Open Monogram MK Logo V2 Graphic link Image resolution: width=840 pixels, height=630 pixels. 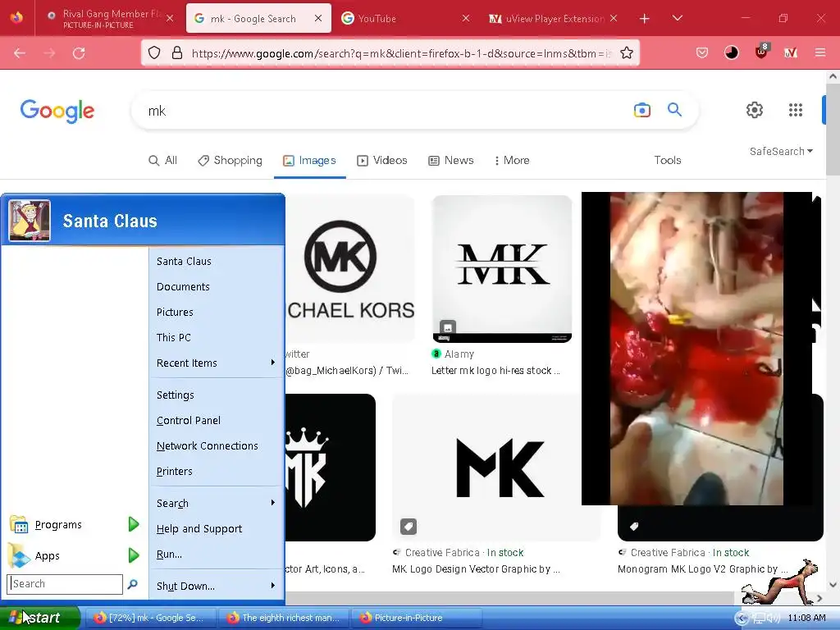(702, 569)
